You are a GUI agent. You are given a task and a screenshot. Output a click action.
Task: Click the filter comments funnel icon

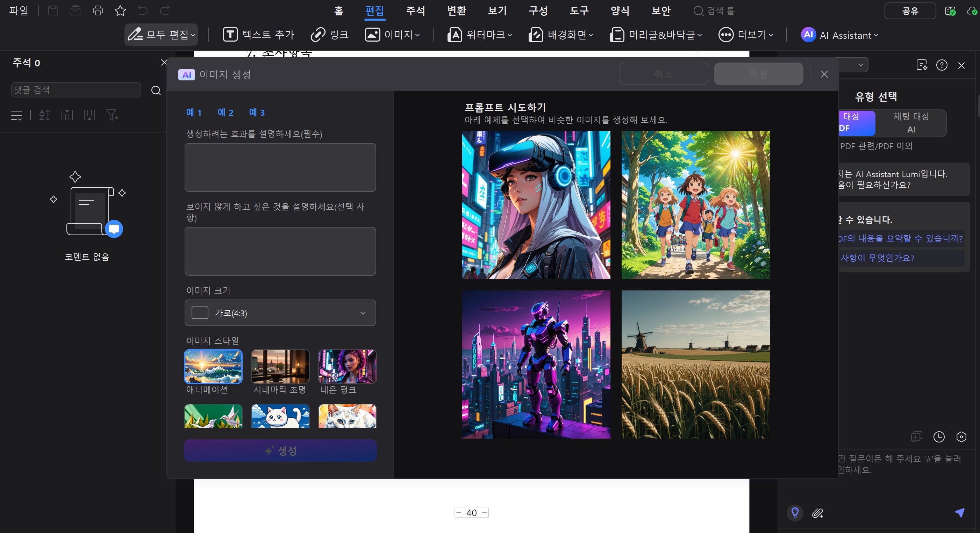pos(112,115)
